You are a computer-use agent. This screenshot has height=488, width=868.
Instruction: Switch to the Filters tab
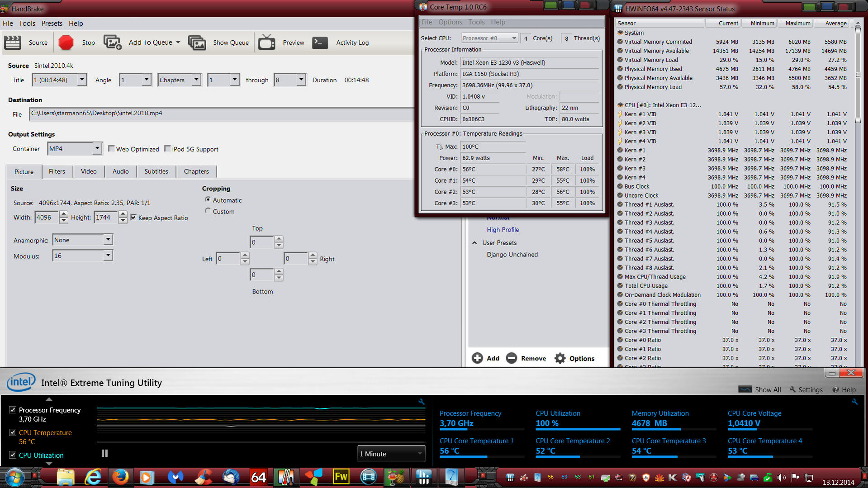[57, 171]
